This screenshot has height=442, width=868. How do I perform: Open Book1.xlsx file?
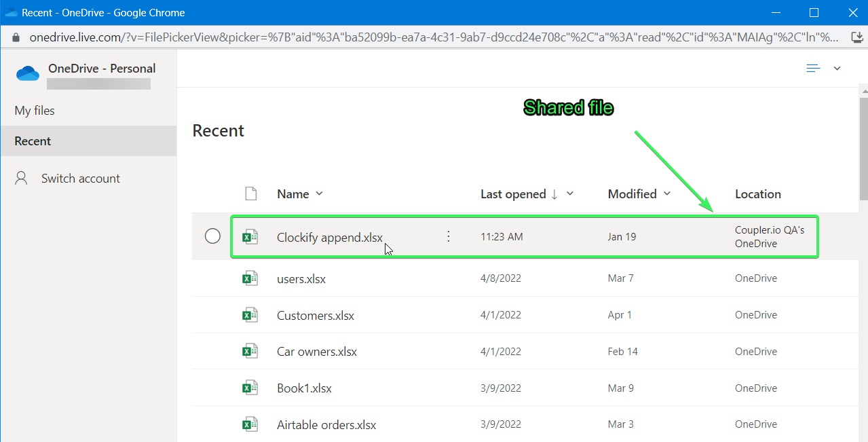click(304, 388)
